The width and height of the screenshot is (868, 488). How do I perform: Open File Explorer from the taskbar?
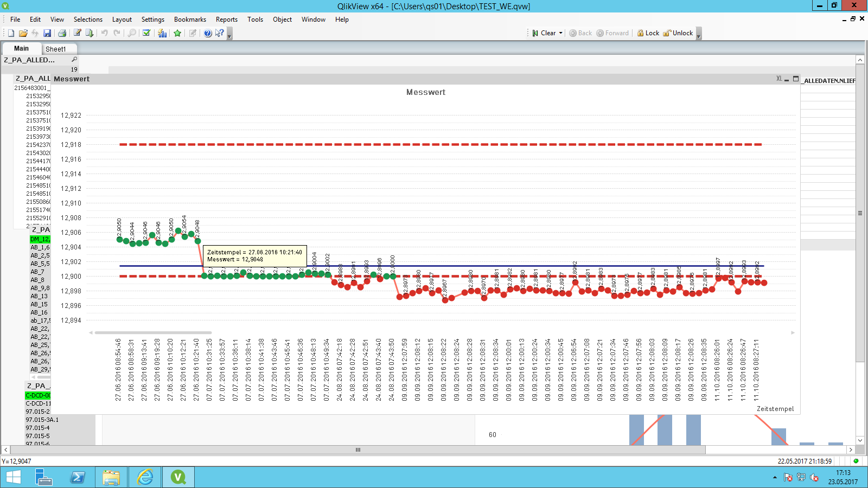tap(111, 477)
